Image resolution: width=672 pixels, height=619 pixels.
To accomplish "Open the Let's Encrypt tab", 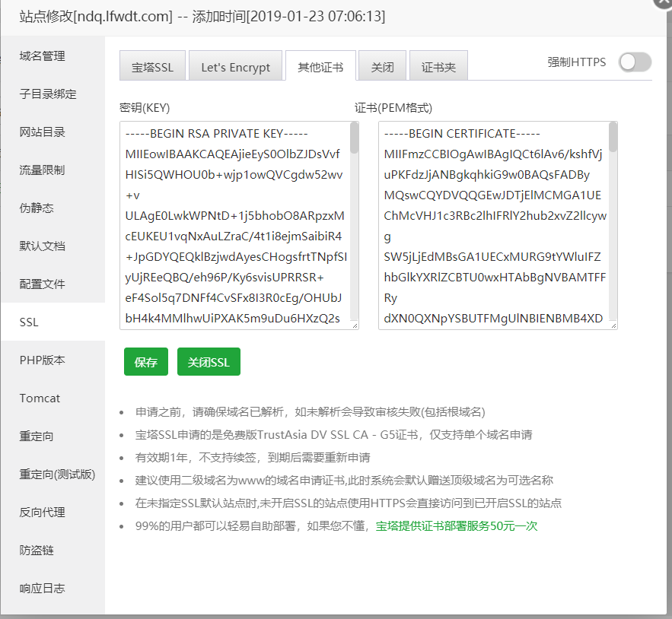I will tap(235, 67).
